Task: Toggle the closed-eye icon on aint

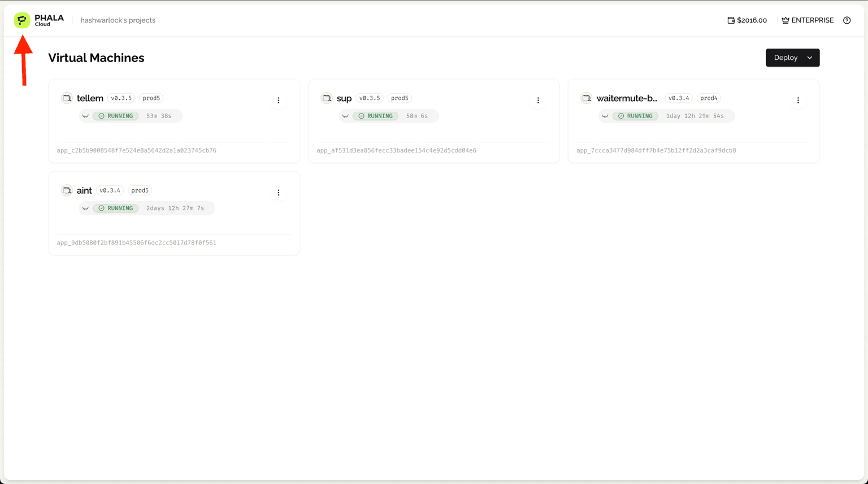Action: click(85, 208)
